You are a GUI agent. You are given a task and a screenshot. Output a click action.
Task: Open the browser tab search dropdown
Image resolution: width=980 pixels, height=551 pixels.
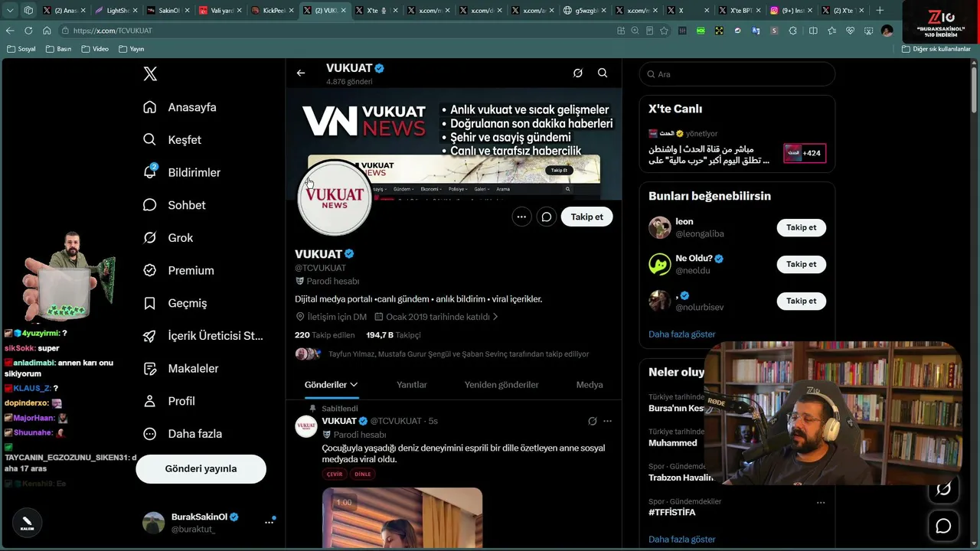[x=10, y=11]
